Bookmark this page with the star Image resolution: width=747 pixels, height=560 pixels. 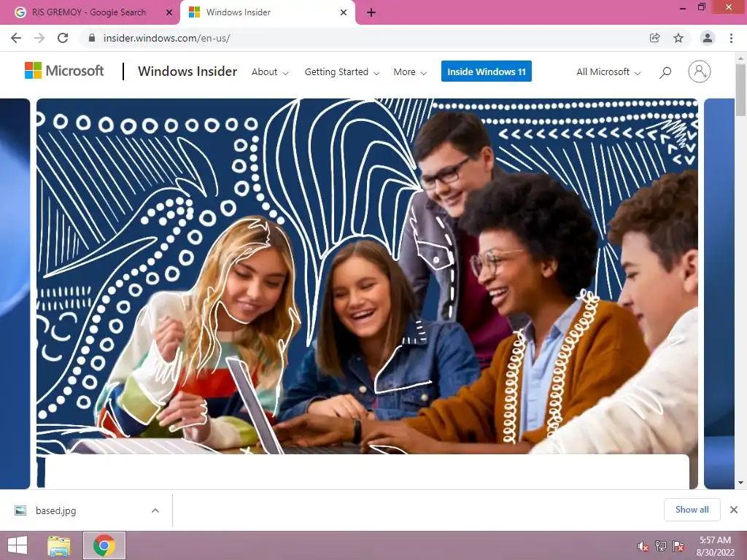pos(678,38)
